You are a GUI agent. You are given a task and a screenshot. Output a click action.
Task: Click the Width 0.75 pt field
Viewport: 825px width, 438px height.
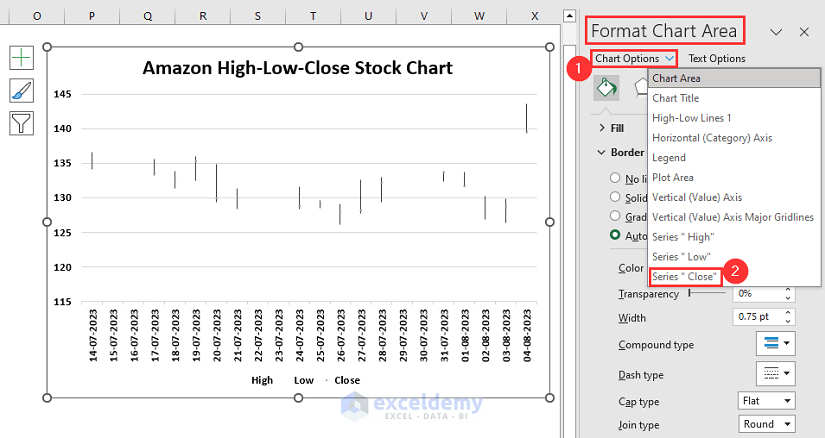[x=758, y=316]
